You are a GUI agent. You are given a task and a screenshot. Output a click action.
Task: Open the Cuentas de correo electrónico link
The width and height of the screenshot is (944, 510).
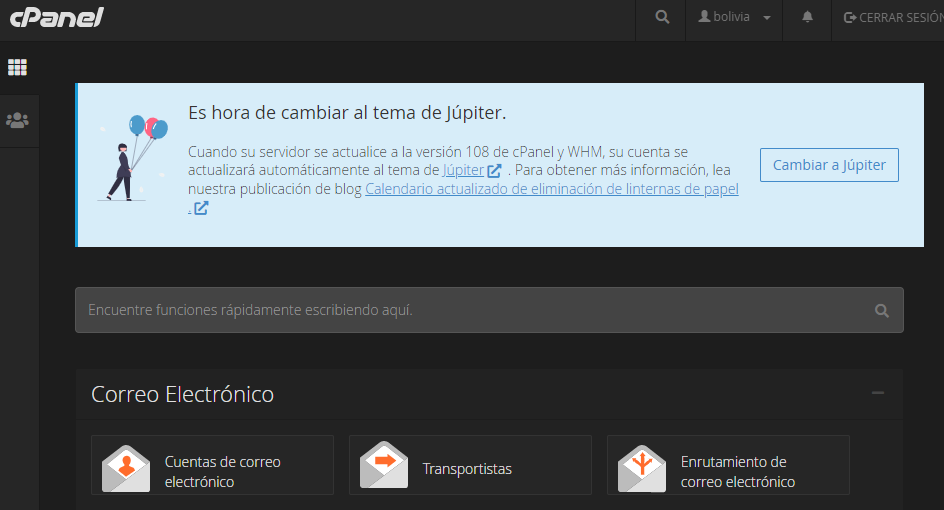coord(223,471)
